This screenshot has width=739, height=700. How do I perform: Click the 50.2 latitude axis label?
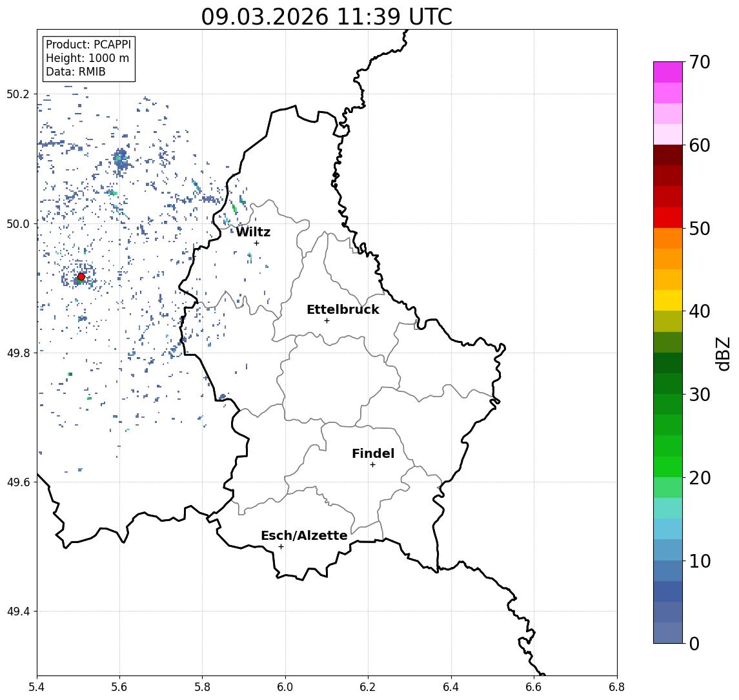pyautogui.click(x=17, y=94)
